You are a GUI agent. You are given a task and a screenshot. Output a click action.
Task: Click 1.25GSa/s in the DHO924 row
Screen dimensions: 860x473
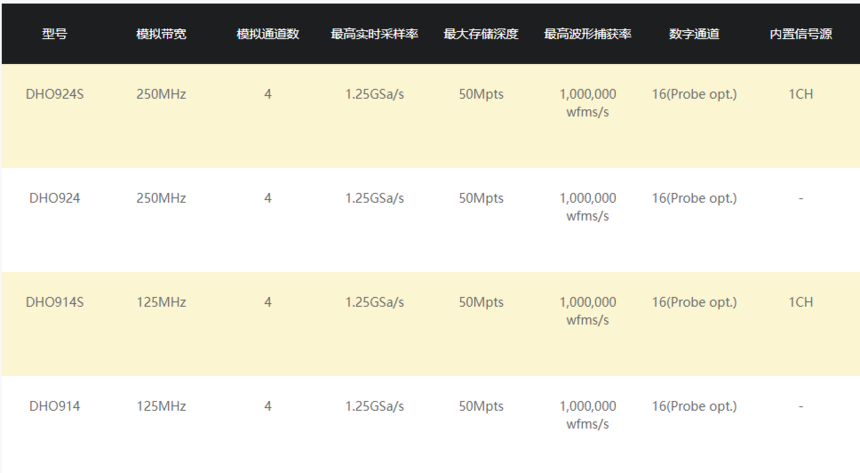click(374, 198)
